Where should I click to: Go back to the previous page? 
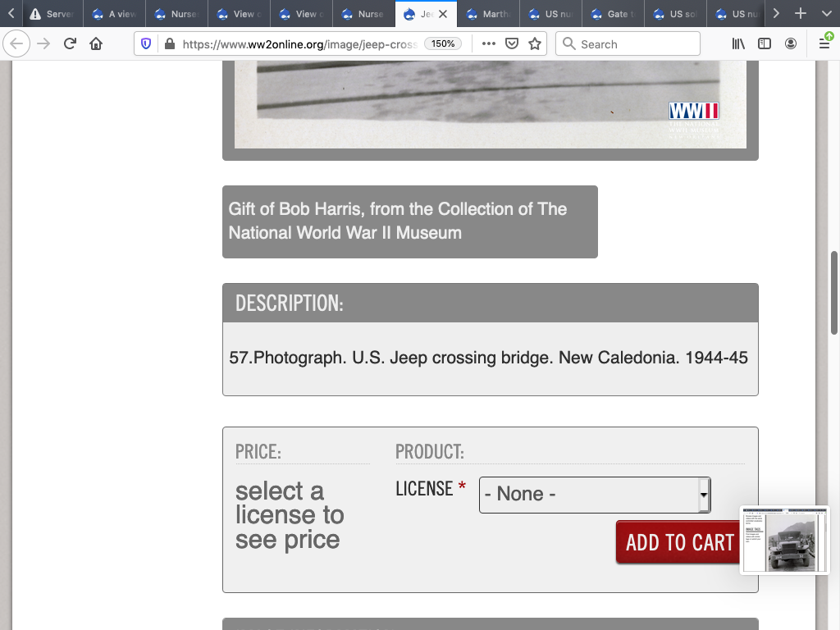click(18, 43)
